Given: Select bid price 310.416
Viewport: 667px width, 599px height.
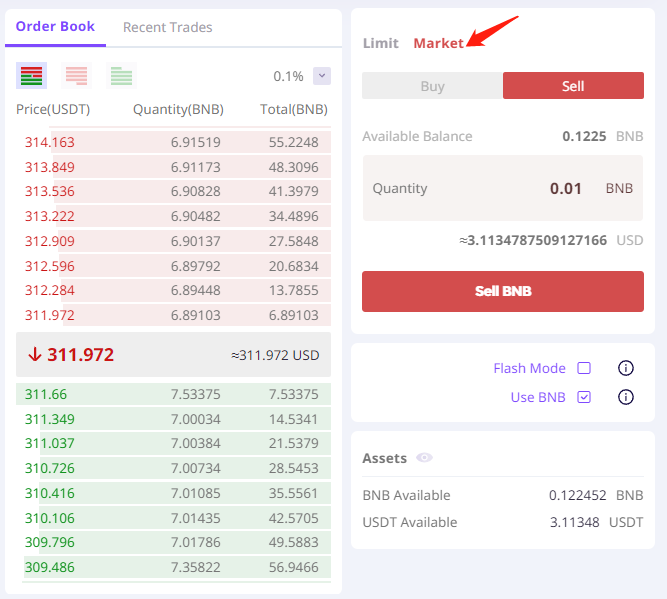Looking at the screenshot, I should (x=50, y=493).
